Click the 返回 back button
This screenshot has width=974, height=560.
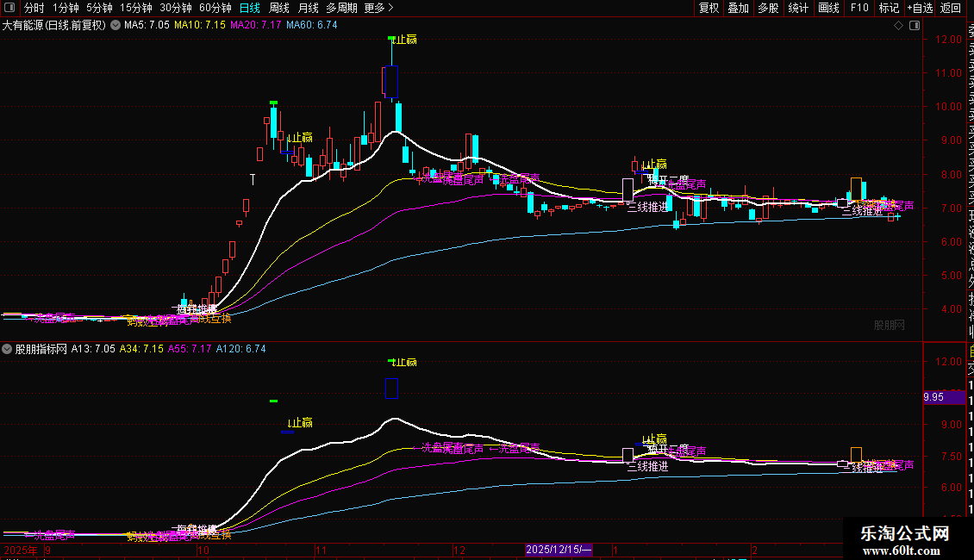pyautogui.click(x=951, y=8)
